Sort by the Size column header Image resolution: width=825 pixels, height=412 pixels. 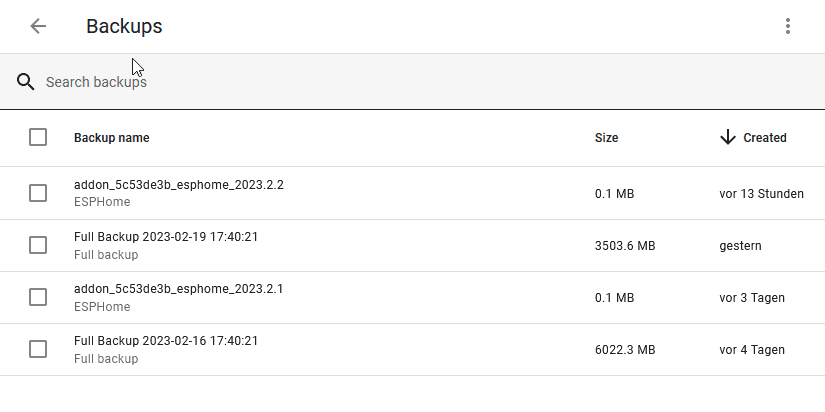pyautogui.click(x=606, y=138)
